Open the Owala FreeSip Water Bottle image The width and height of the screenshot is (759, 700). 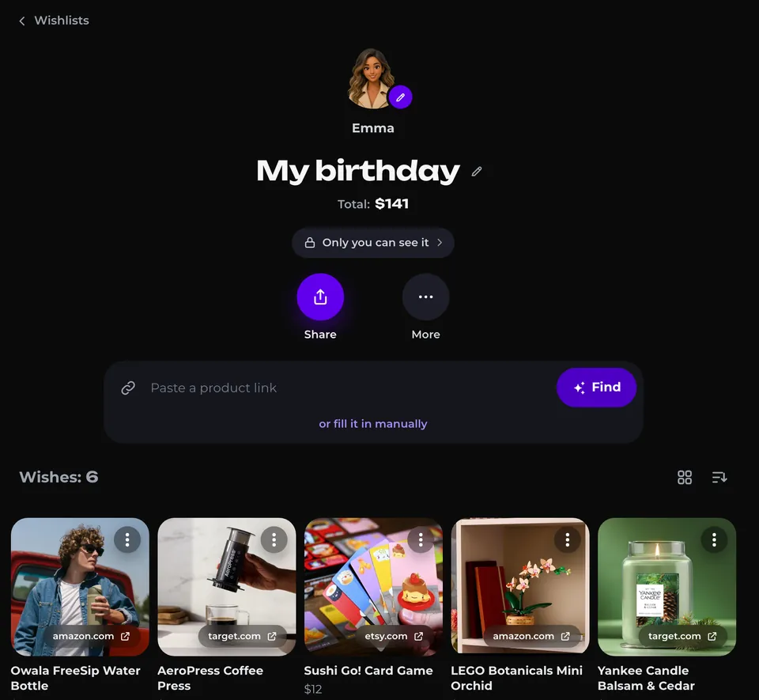click(80, 587)
